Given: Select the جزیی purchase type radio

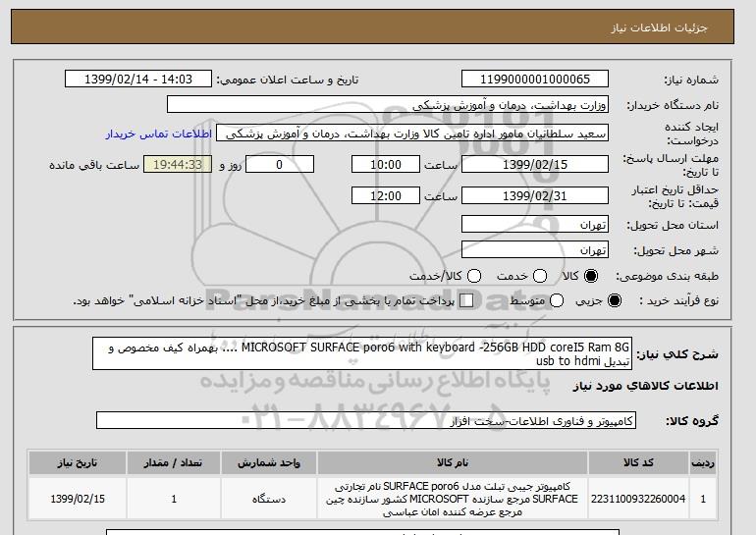Looking at the screenshot, I should tap(615, 300).
